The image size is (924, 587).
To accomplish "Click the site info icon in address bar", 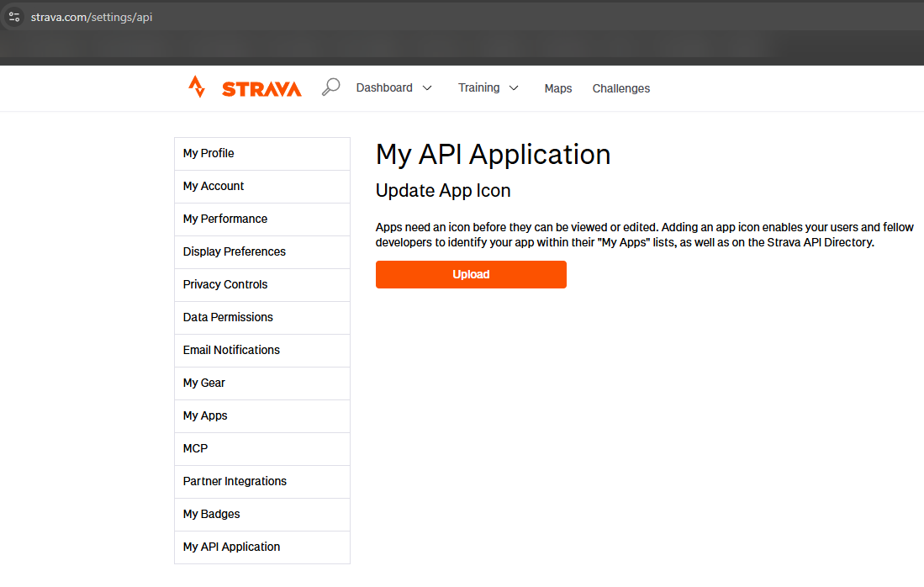I will pyautogui.click(x=15, y=17).
